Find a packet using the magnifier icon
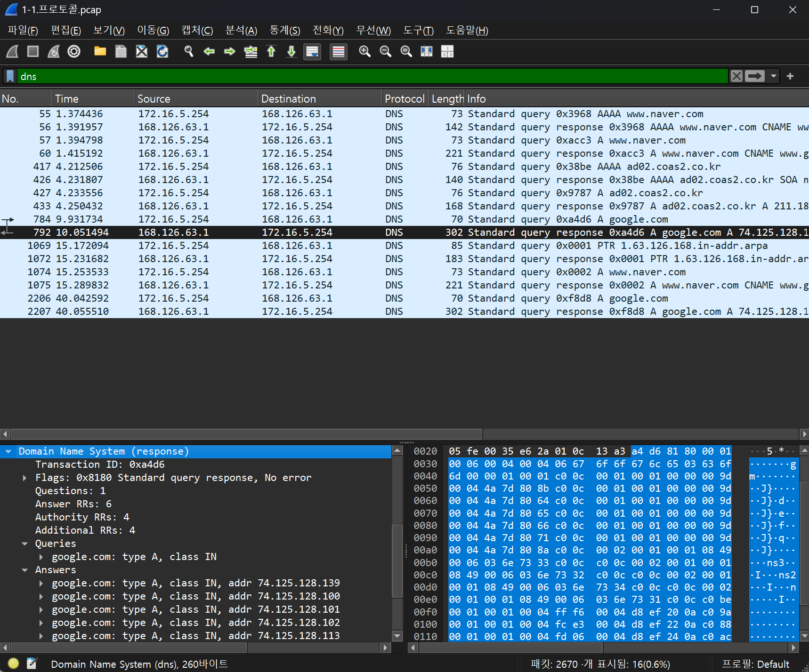 188,51
